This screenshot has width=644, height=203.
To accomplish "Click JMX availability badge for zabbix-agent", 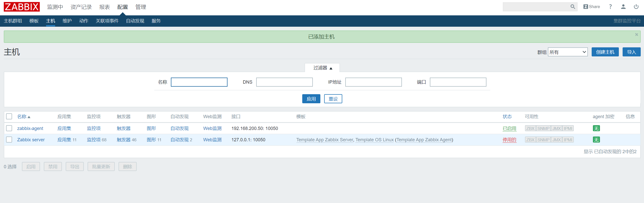I will coord(556,128).
